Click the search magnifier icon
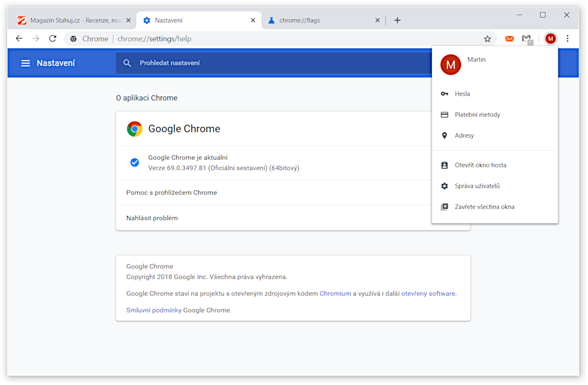Screen dimensions: 588x385 click(x=127, y=63)
